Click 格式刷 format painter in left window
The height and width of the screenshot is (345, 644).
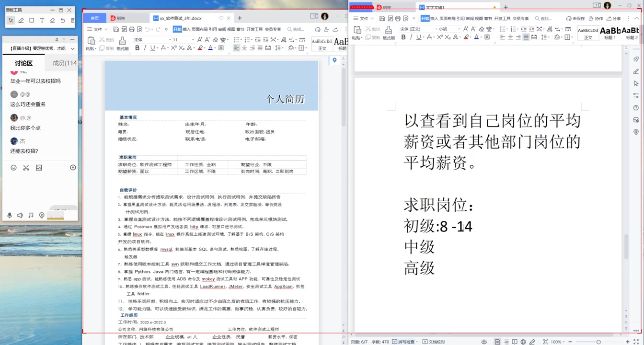click(x=122, y=44)
